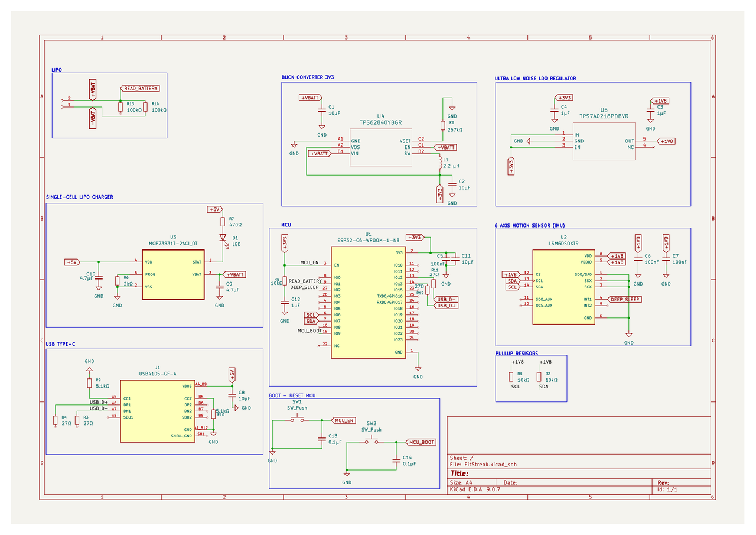Select the 6 AXIS MOTION SENSOR (IMU) heading
Viewport: 756px width, 535px height.
point(530,226)
